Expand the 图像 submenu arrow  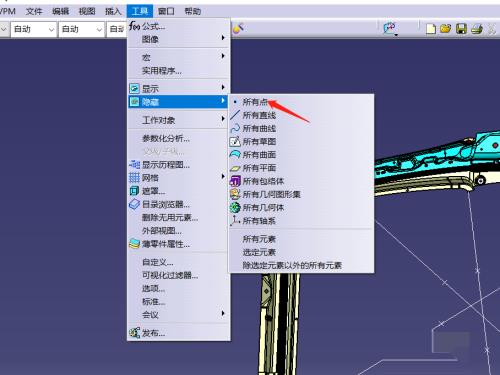click(223, 38)
